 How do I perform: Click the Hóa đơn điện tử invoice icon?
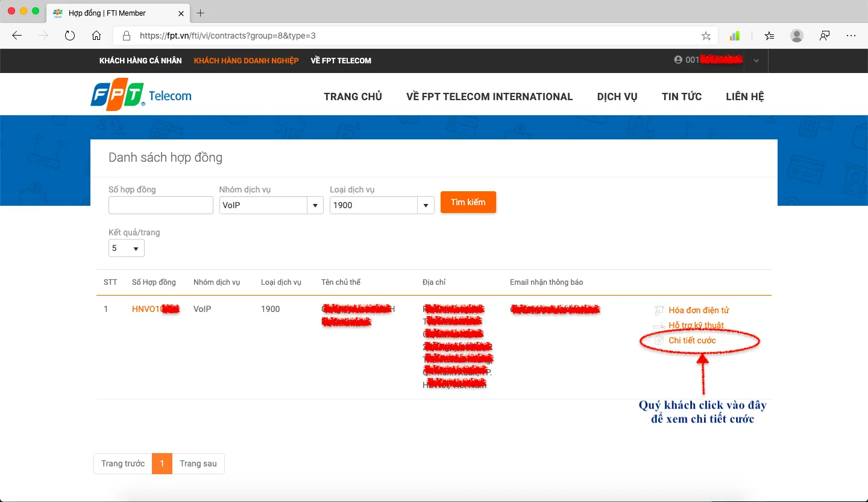(x=658, y=310)
